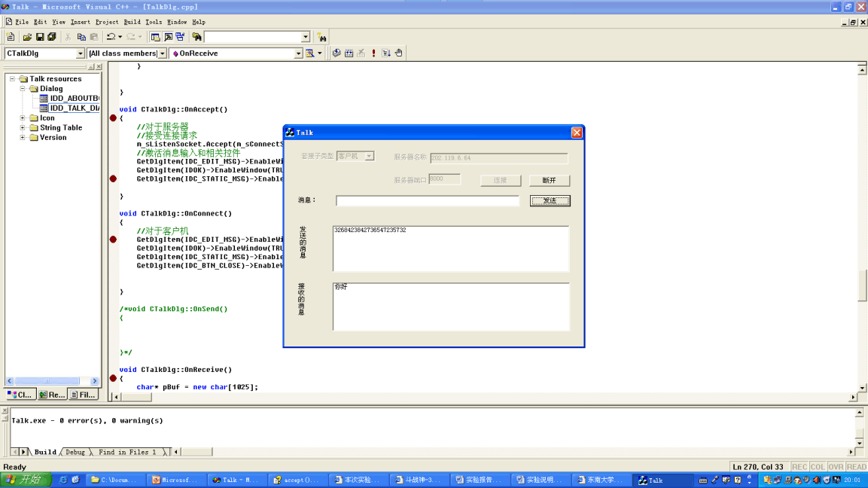Switch to Find in Files 1 tab
This screenshot has width=868, height=488.
(x=127, y=452)
